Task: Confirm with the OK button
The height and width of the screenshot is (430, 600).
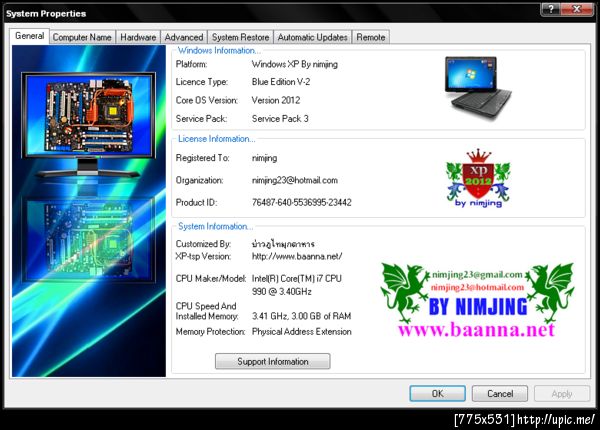Action: (x=437, y=393)
